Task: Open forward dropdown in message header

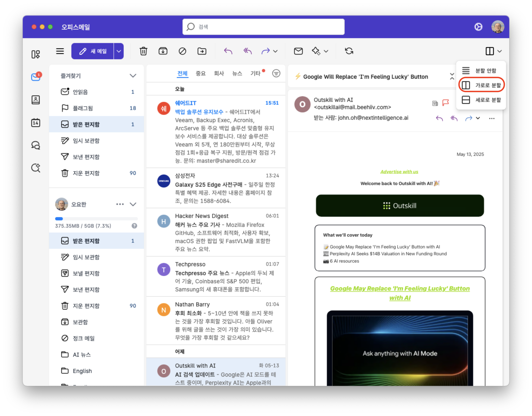Action: coord(478,119)
